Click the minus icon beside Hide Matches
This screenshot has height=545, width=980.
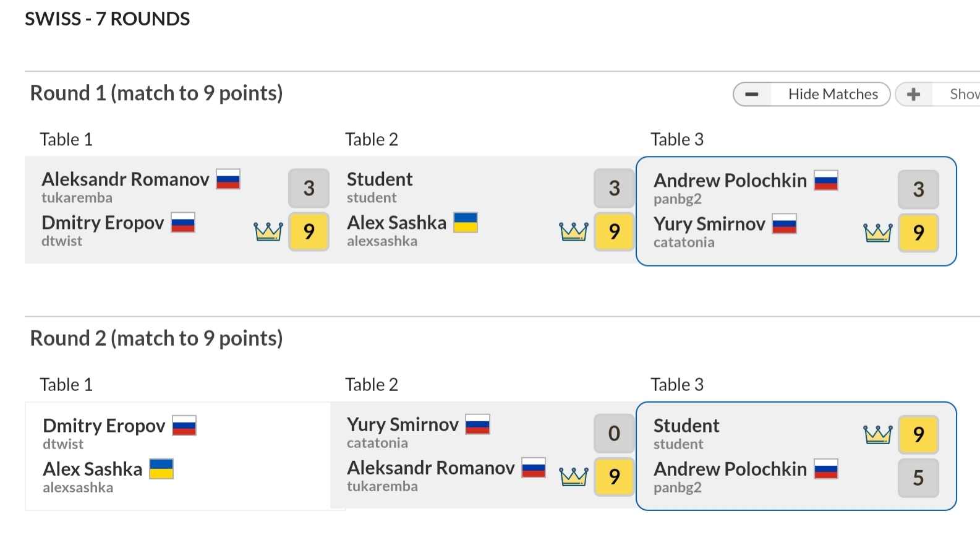(752, 95)
